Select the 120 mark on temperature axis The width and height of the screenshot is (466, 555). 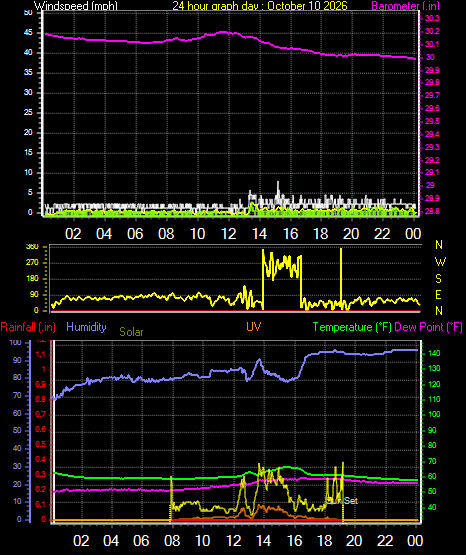pyautogui.click(x=434, y=384)
